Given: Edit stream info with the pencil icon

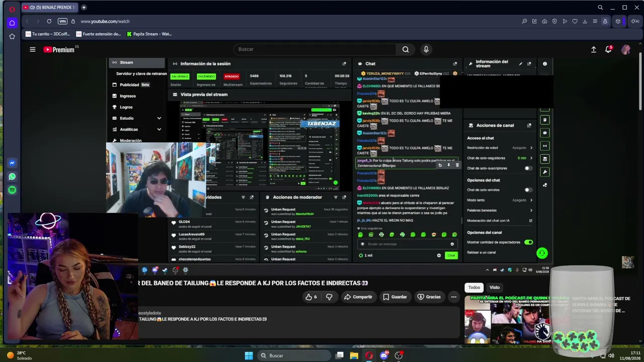Looking at the screenshot, I should tap(521, 64).
